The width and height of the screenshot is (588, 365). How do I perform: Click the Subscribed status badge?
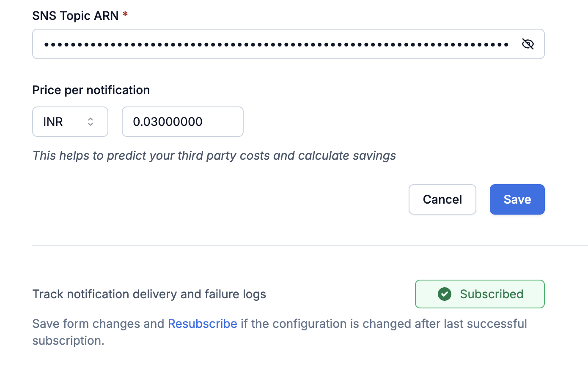[x=480, y=294]
